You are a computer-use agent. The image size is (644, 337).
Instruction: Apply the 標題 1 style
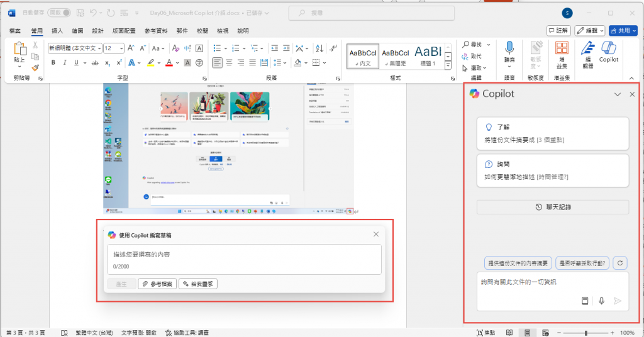[x=428, y=56]
